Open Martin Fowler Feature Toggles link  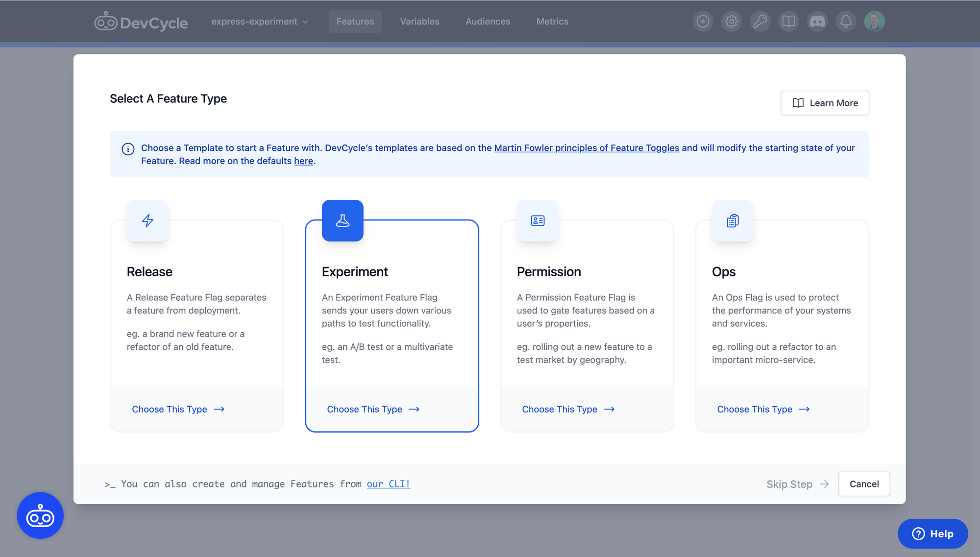coord(587,148)
